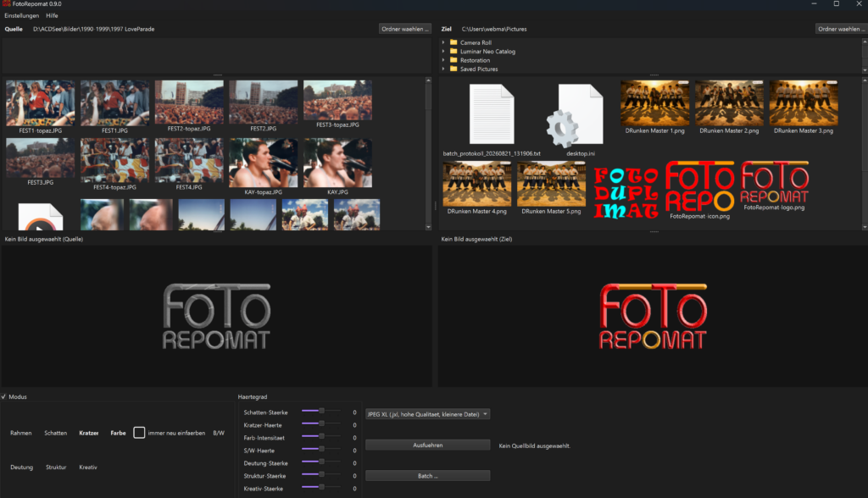Toggle the Modus checkbox
868x498 pixels.
[3, 396]
